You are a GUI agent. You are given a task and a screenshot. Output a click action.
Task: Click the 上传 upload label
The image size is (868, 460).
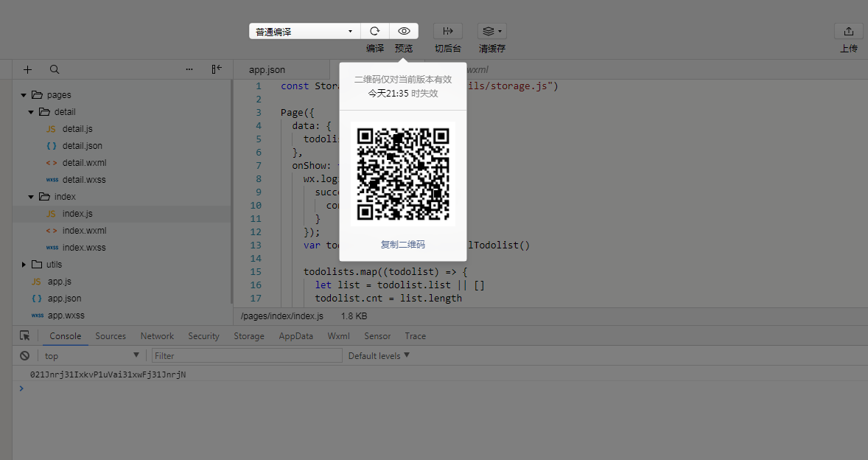tap(849, 49)
